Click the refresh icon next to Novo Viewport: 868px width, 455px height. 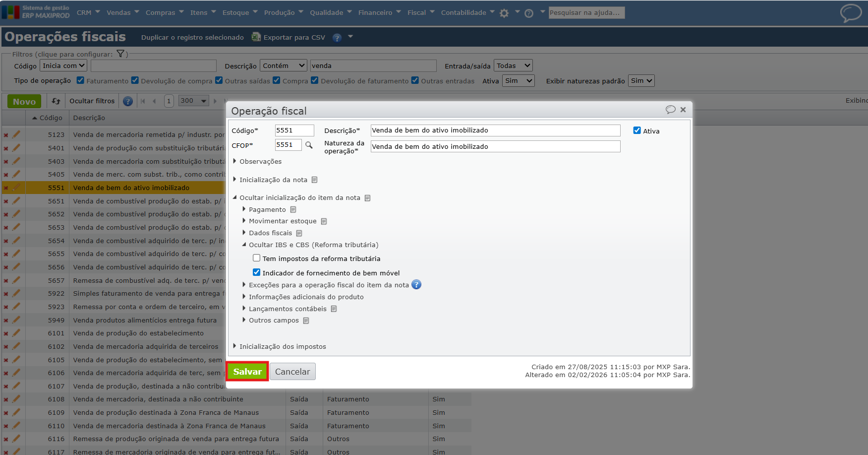(56, 101)
